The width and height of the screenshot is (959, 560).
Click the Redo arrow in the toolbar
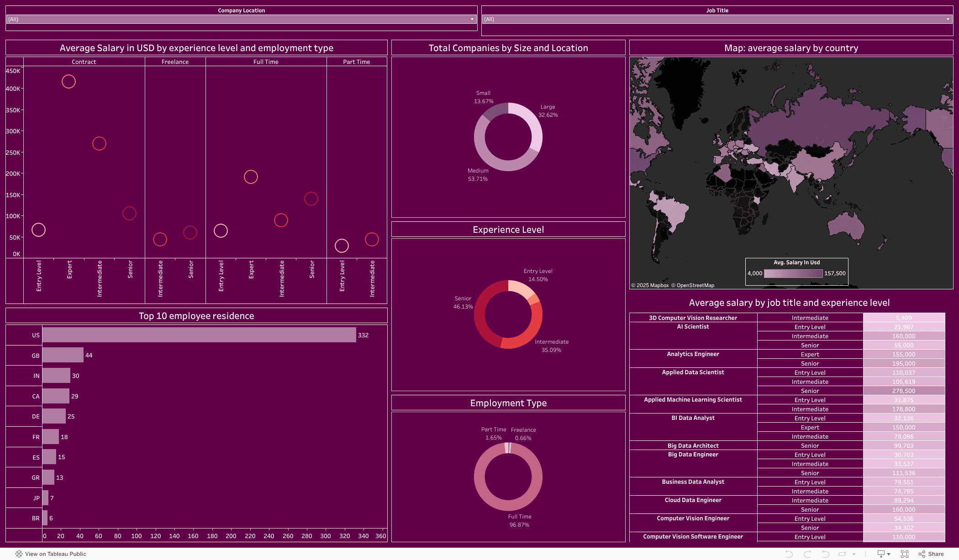807,554
